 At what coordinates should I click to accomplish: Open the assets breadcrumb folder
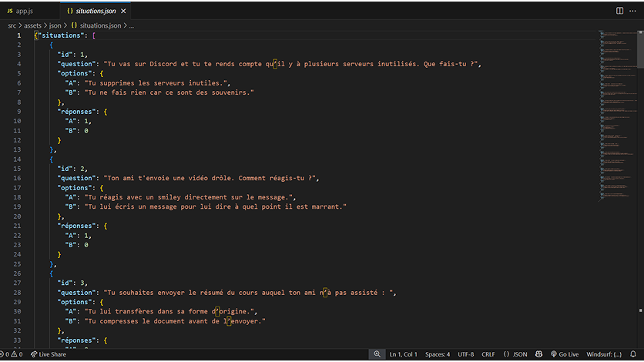pos(32,25)
